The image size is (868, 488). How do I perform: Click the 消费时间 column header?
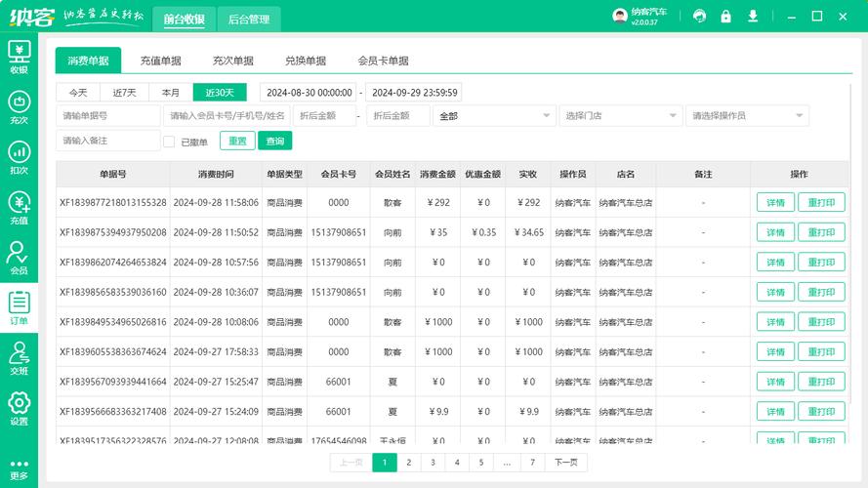[216, 175]
